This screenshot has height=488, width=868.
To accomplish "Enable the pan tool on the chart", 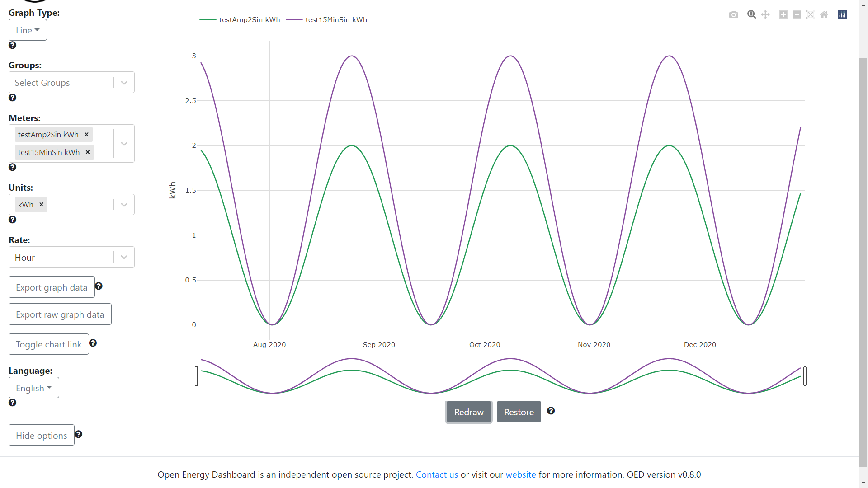I will coord(765,14).
